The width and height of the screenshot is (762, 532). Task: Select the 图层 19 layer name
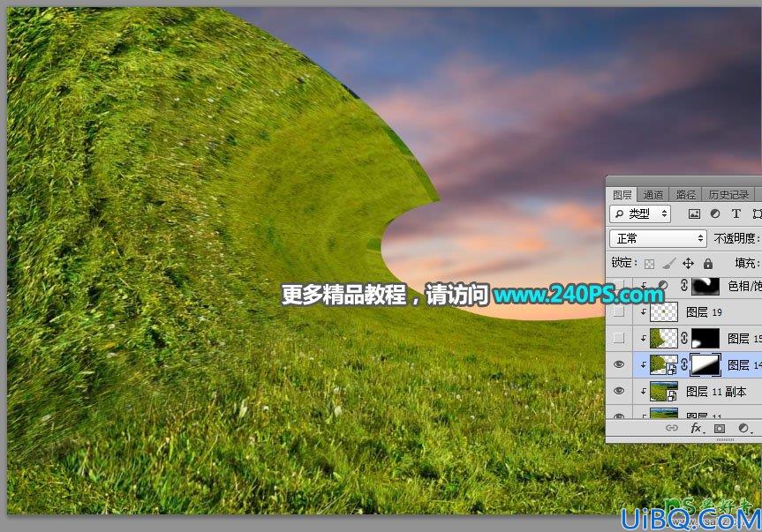[704, 312]
